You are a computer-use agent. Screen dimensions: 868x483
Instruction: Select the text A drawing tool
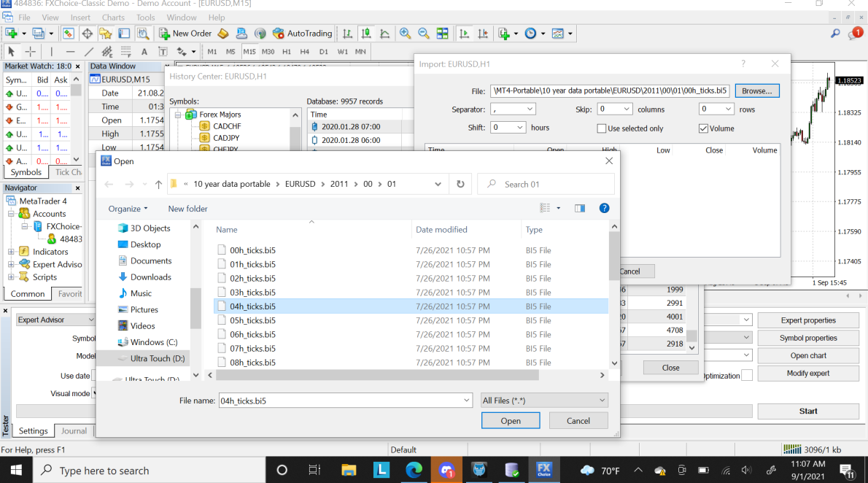[144, 52]
